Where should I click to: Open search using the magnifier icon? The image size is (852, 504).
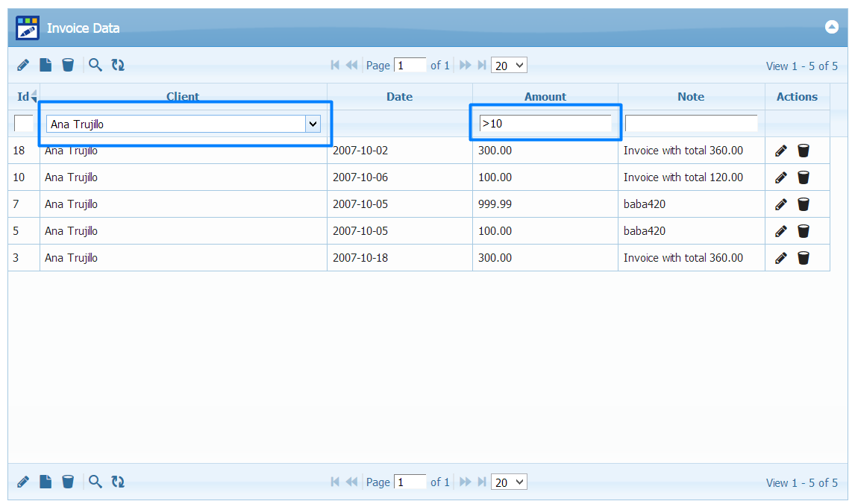click(95, 65)
